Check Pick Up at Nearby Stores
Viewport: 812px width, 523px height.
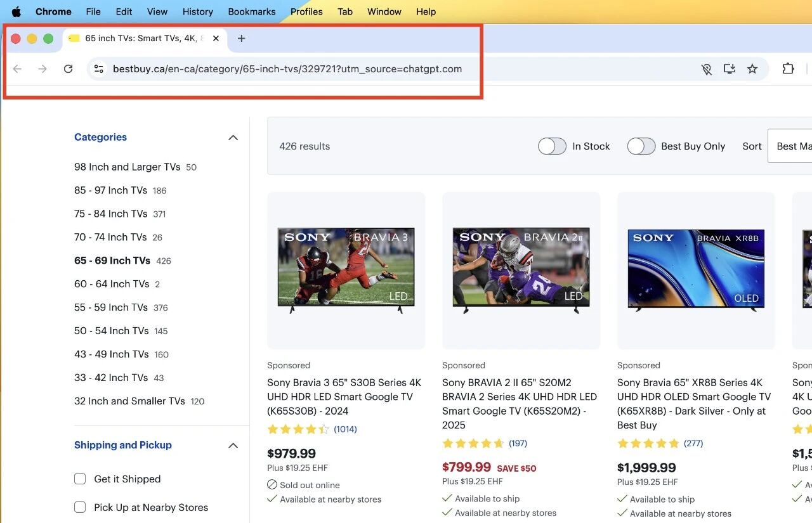[80, 507]
